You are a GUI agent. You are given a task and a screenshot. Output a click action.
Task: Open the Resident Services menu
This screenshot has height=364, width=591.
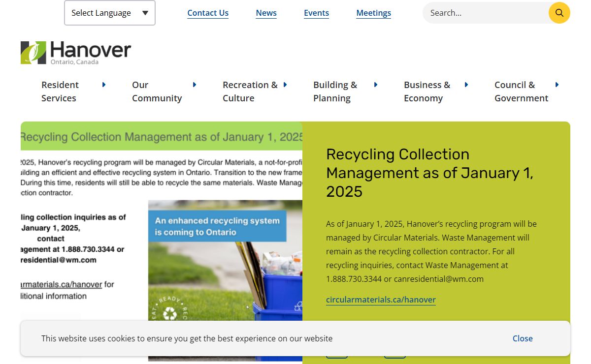coord(60,91)
